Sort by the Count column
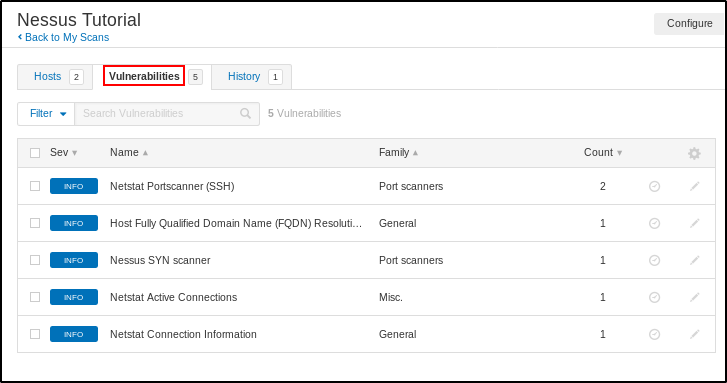The width and height of the screenshot is (727, 383). [603, 153]
